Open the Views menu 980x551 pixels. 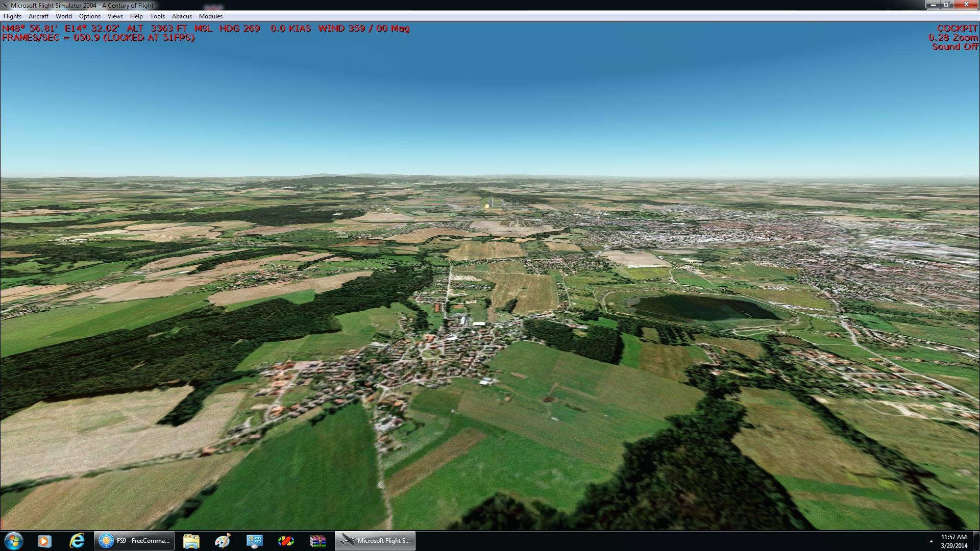pyautogui.click(x=115, y=16)
